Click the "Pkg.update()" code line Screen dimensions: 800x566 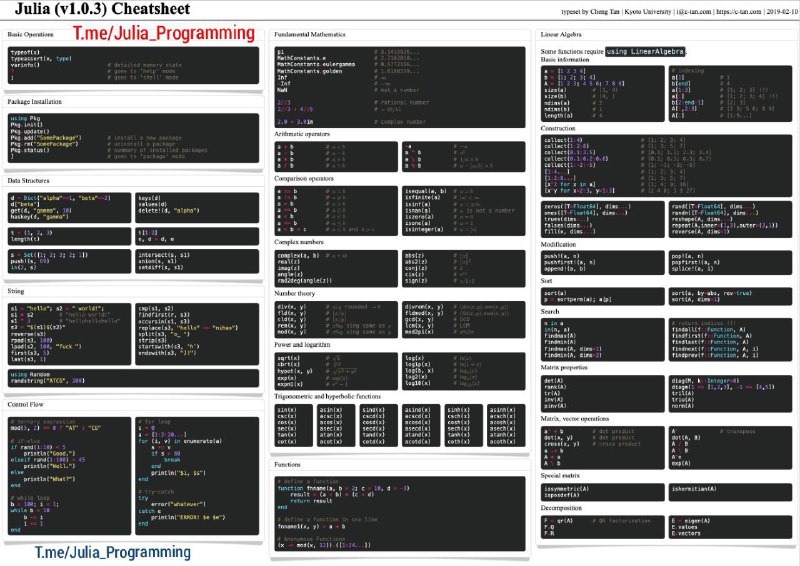pyautogui.click(x=30, y=132)
